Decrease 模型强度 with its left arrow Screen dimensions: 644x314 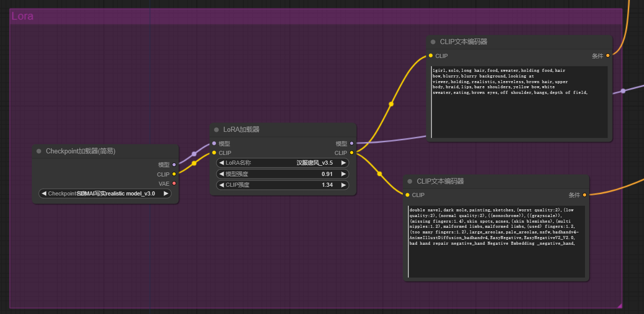(x=222, y=174)
